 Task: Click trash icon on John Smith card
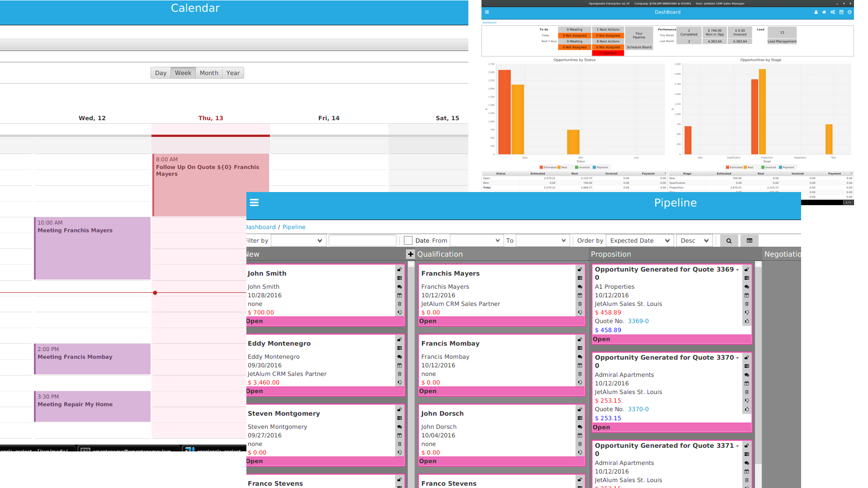[400, 304]
